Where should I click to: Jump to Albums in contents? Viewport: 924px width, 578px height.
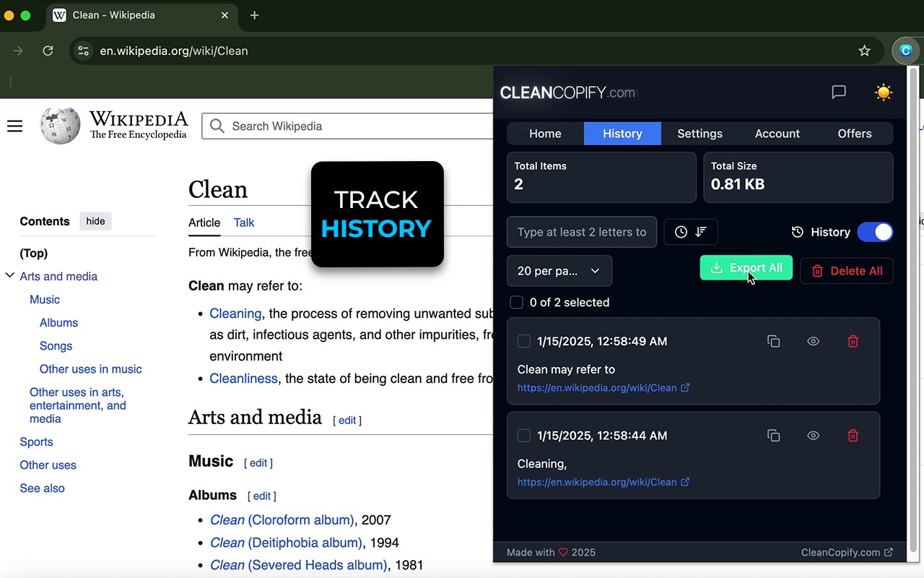58,322
